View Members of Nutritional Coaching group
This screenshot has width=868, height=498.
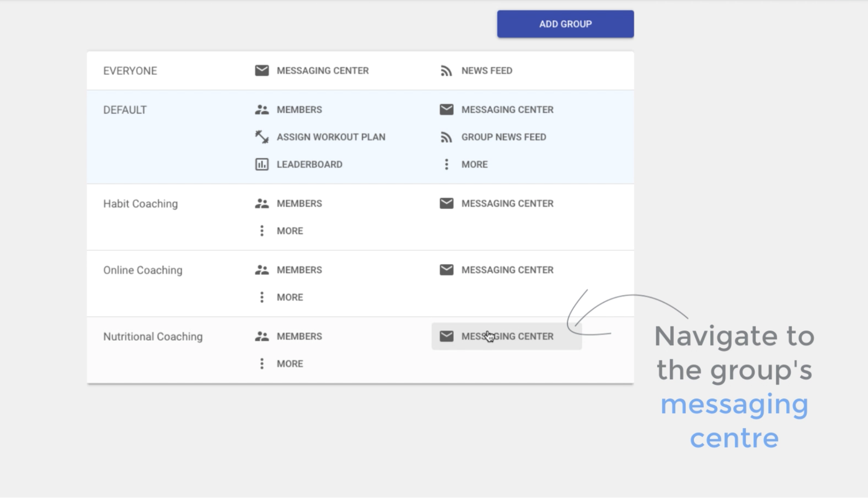[299, 336]
